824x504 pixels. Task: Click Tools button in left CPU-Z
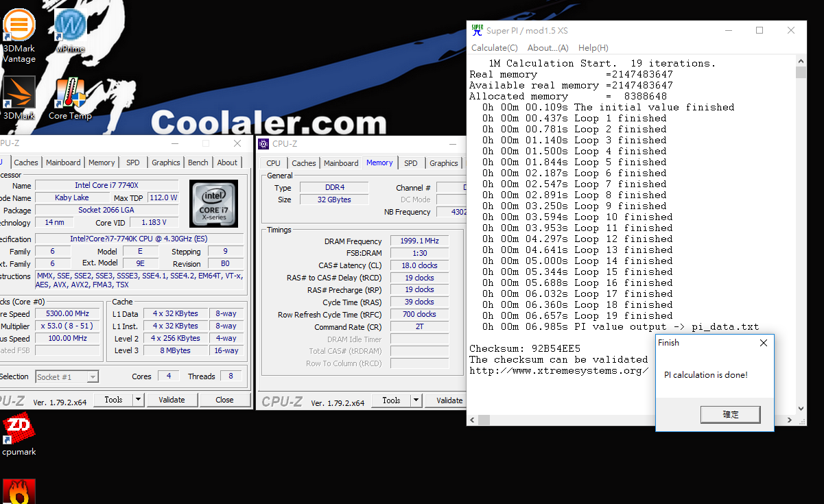[x=113, y=400]
